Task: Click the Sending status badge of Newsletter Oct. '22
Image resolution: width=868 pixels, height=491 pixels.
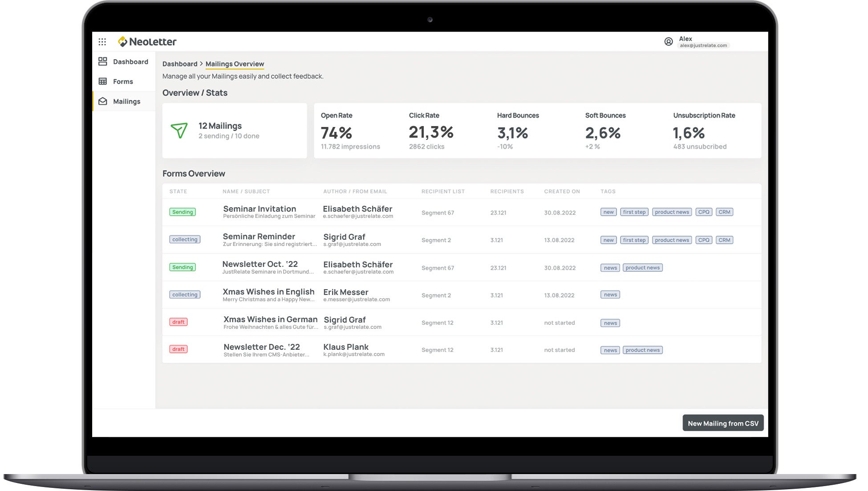Action: pyautogui.click(x=183, y=267)
